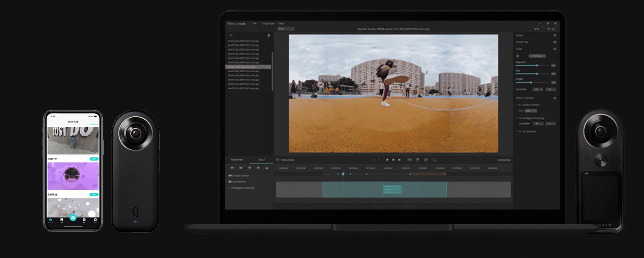Open the settings gear in phone app
The width and height of the screenshot is (644, 258).
pyautogui.click(x=95, y=220)
